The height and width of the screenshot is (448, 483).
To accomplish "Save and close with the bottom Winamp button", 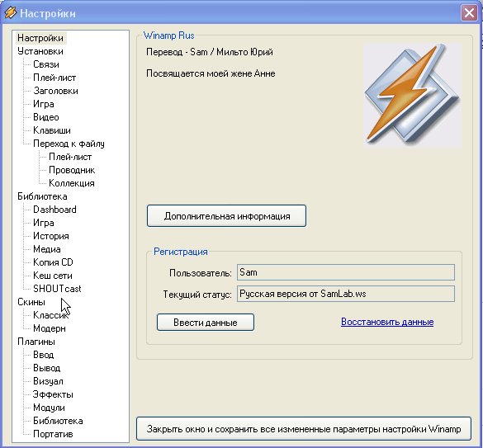I will (304, 429).
